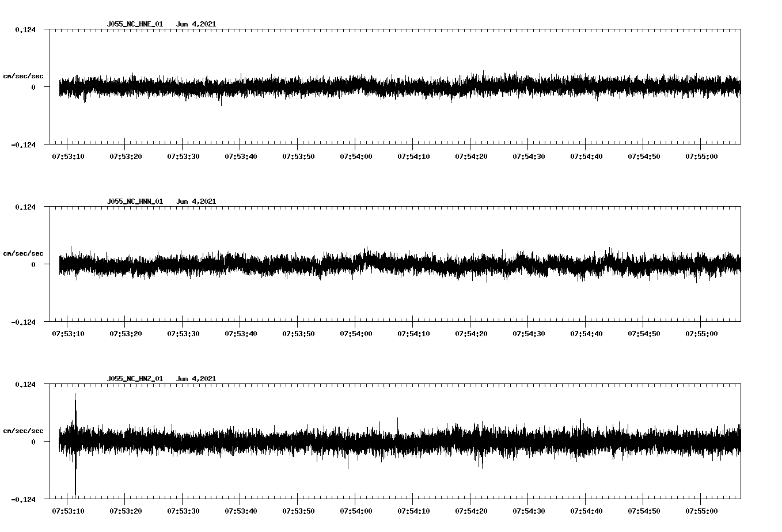Click the Jun 4,2021 date on HNZ plot
The height and width of the screenshot is (532, 782).
(196, 379)
